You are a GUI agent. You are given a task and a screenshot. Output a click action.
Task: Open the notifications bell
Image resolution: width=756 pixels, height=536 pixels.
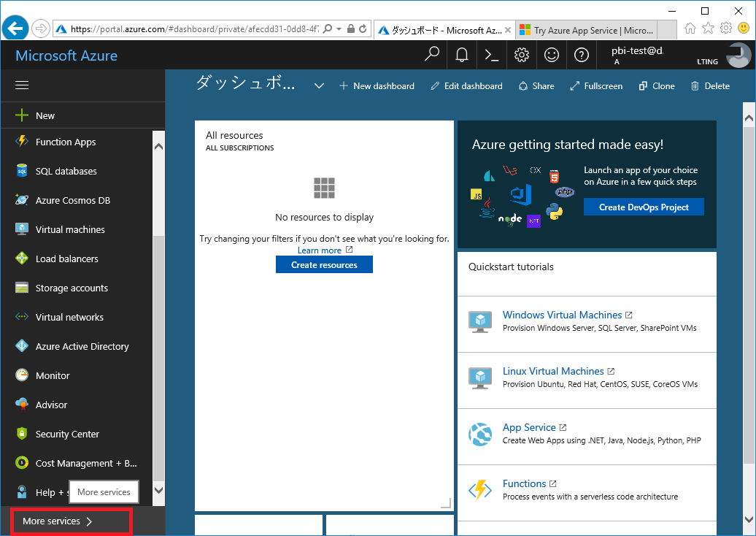461,55
